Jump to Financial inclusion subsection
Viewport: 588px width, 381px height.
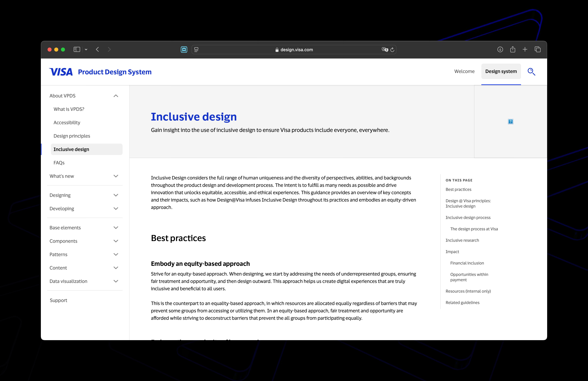[467, 263]
